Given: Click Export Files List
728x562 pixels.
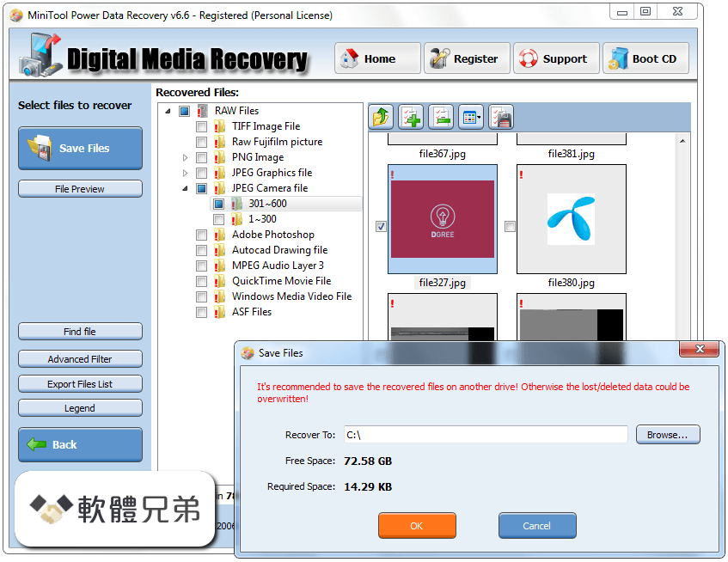Looking at the screenshot, I should (x=80, y=384).
